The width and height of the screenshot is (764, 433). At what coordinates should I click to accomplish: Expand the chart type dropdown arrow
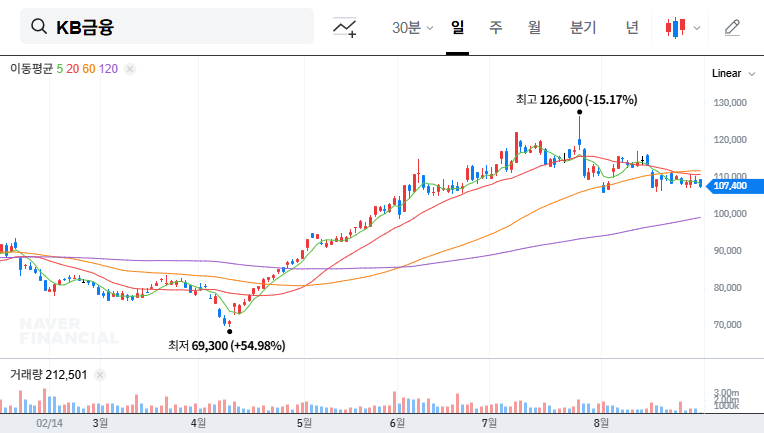pos(697,28)
